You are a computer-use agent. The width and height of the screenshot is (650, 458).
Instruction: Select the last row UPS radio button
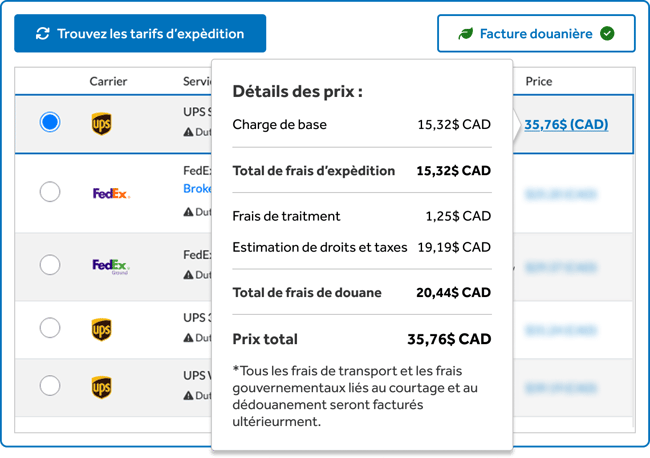(50, 385)
